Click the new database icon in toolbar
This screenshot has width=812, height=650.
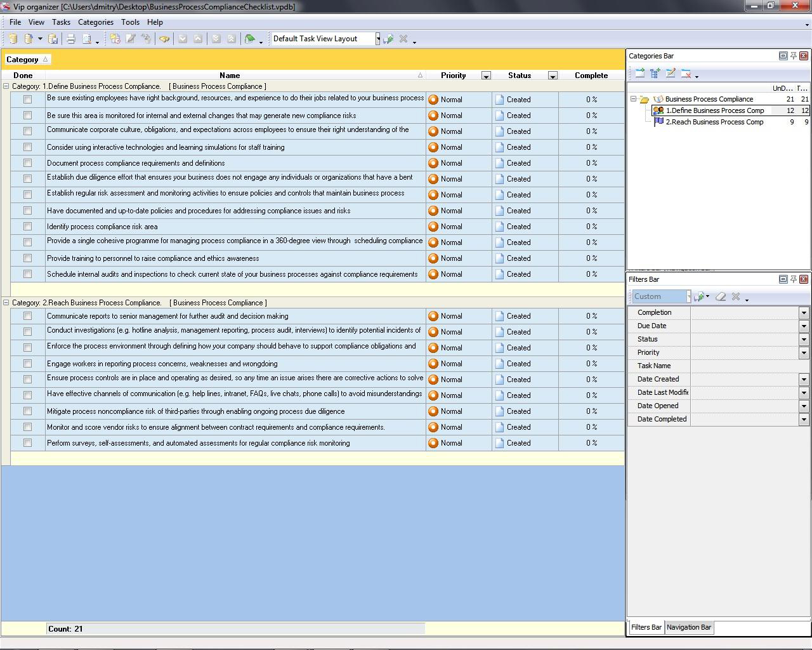click(13, 39)
